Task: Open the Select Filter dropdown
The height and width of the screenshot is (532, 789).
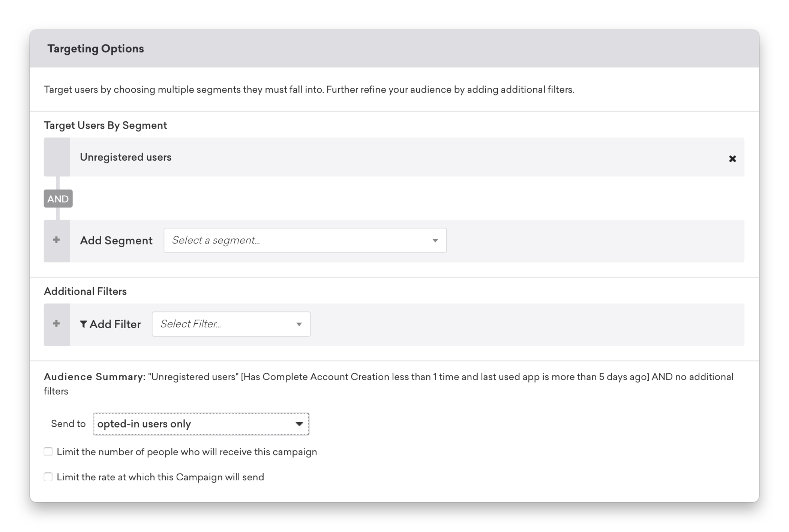Action: coord(231,324)
